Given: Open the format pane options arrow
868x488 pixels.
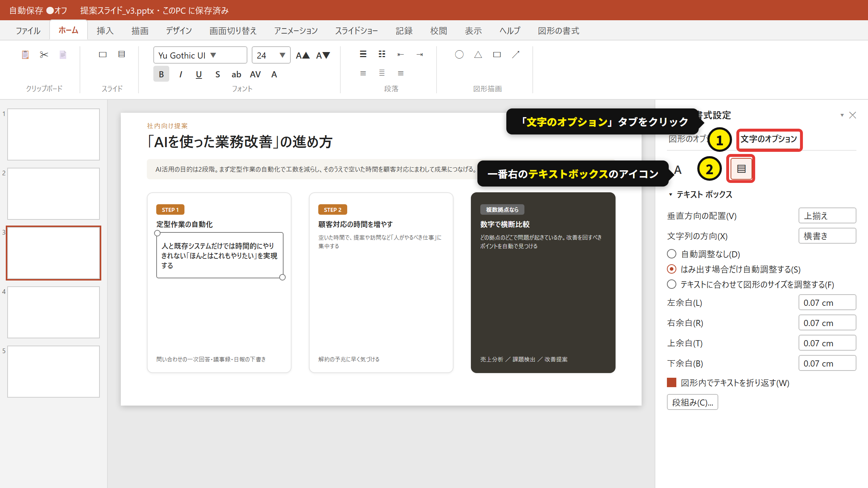Looking at the screenshot, I should tap(842, 115).
